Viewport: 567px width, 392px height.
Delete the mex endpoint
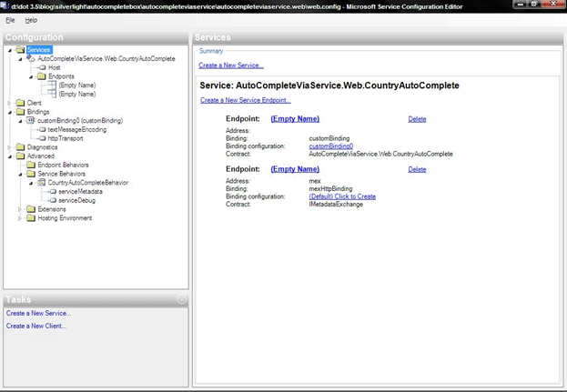tap(417, 169)
